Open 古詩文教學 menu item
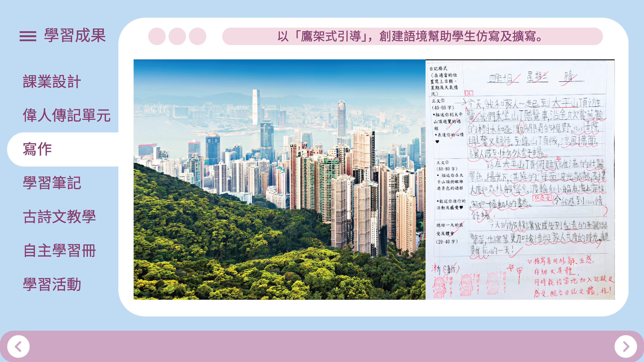This screenshot has height=362, width=644. [x=59, y=217]
